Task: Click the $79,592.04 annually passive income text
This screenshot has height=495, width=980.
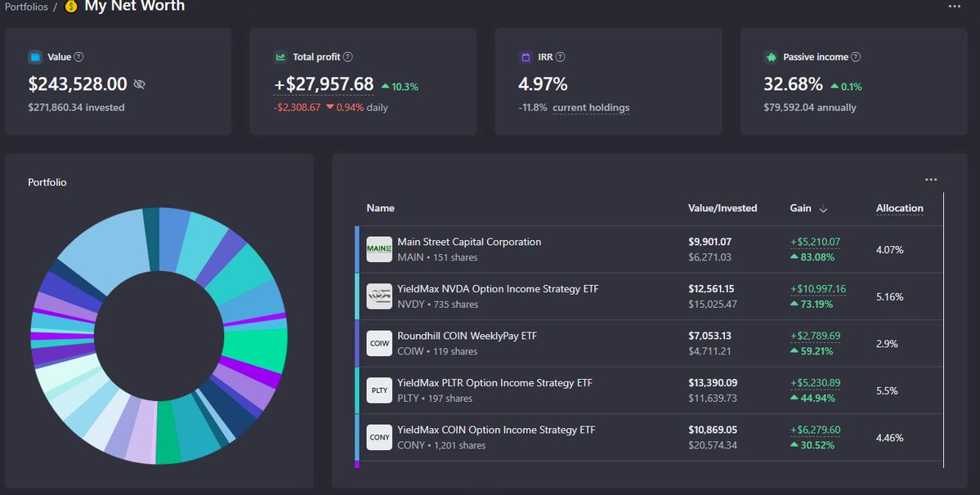Action: tap(809, 107)
